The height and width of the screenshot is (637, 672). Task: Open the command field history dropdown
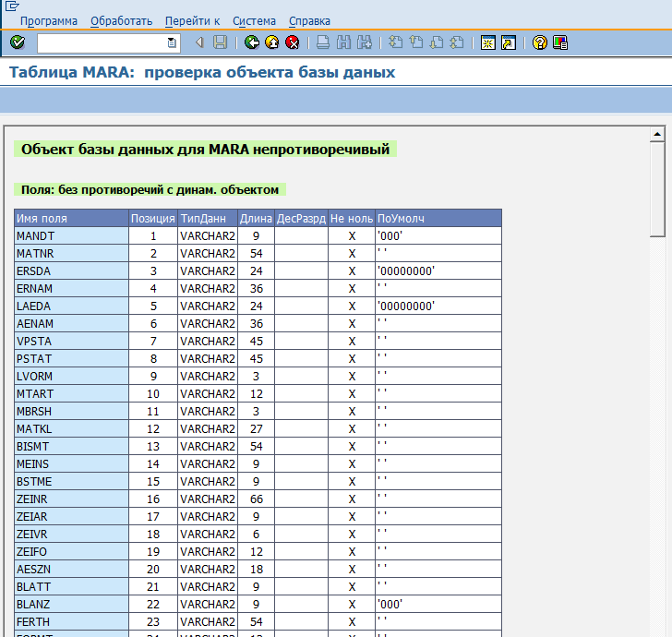[172, 42]
